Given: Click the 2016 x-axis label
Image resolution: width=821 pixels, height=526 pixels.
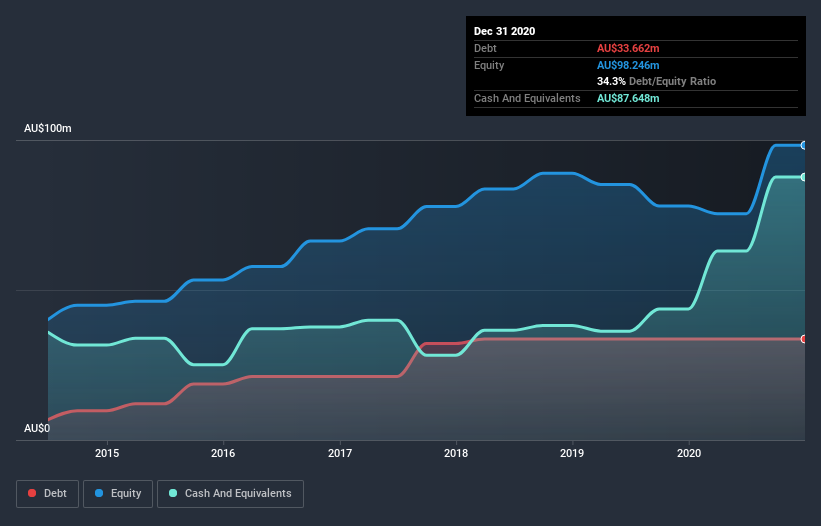Looking at the screenshot, I should tap(223, 453).
